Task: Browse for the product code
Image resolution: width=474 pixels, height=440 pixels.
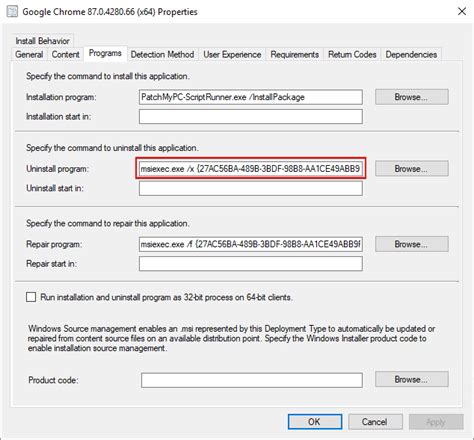Action: [x=412, y=379]
